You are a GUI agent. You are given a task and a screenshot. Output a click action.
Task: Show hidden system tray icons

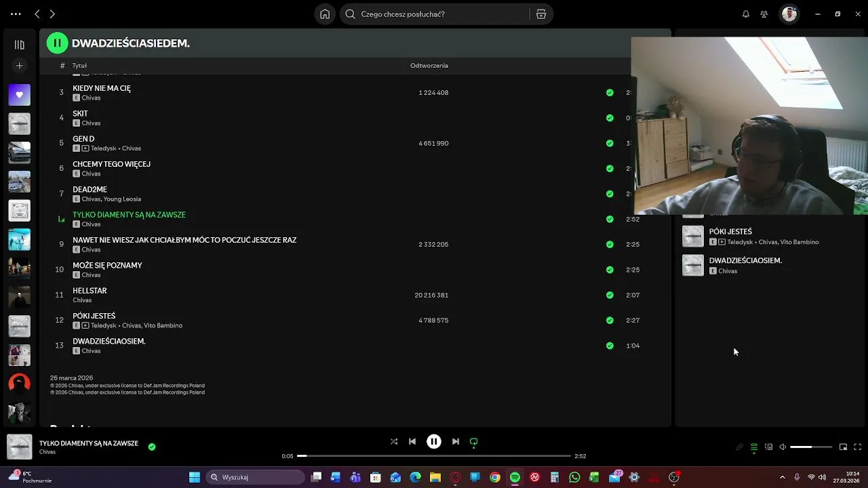(783, 477)
